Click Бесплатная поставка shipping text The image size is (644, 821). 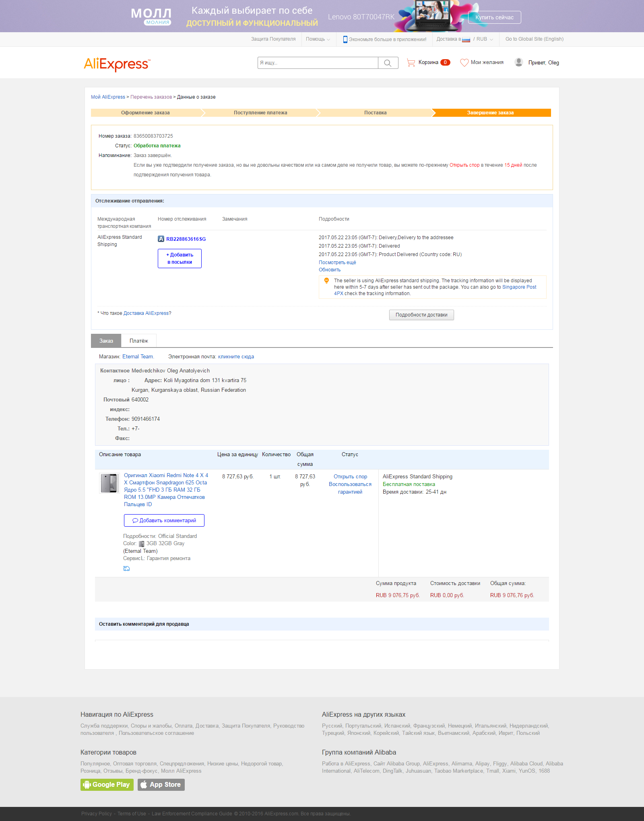coord(409,484)
